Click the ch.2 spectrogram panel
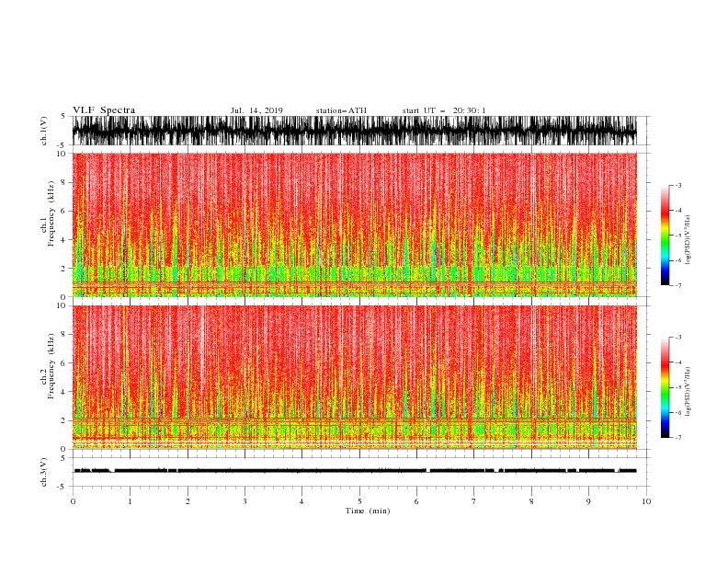 [354, 377]
